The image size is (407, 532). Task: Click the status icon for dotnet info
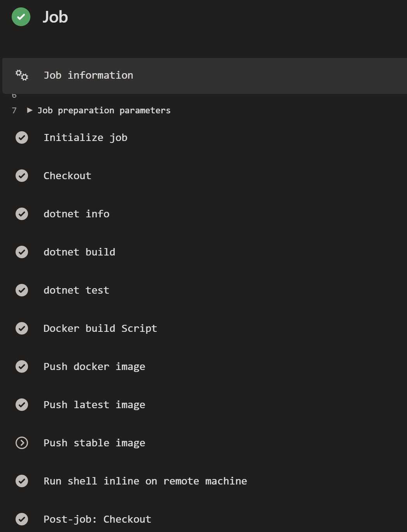(x=22, y=214)
